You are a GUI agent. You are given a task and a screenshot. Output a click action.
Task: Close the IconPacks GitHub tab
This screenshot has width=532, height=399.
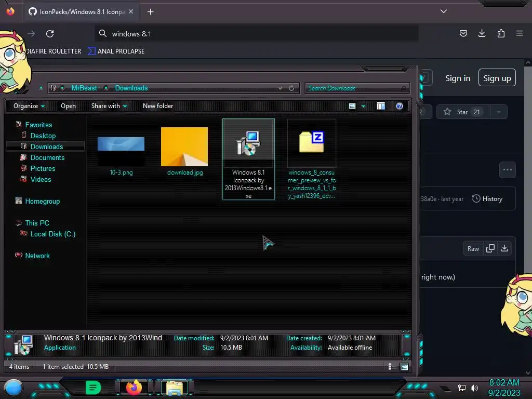tap(131, 11)
